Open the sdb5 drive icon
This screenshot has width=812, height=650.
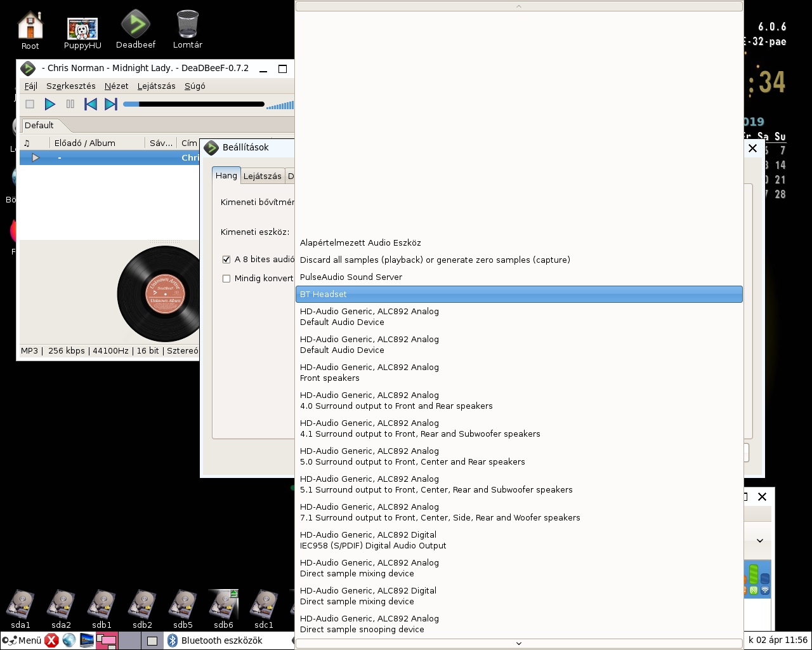coord(183,608)
